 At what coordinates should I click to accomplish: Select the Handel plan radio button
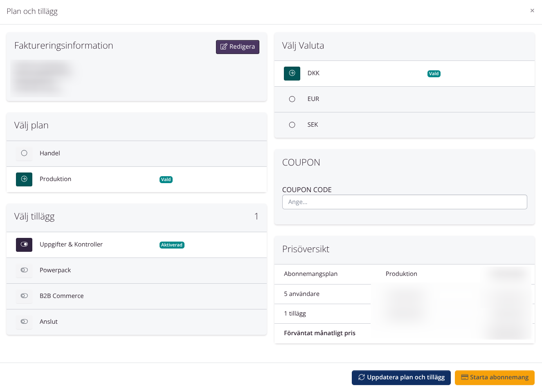coord(24,153)
